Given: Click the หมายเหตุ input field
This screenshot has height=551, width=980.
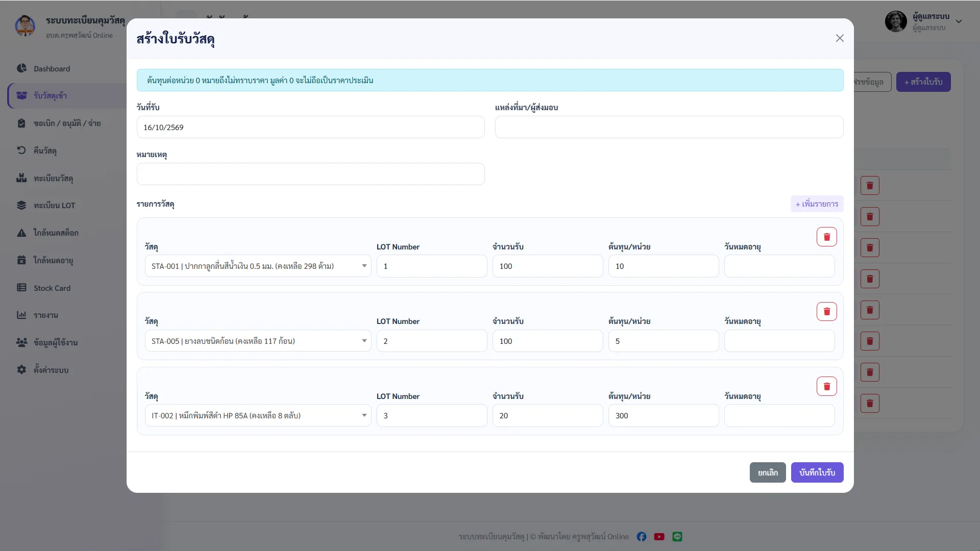Looking at the screenshot, I should (310, 174).
